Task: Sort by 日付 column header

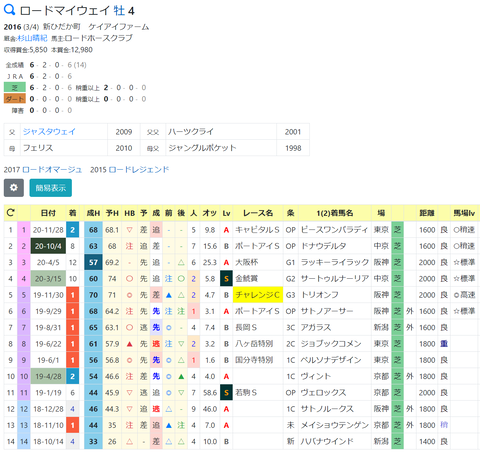Action: [x=48, y=213]
